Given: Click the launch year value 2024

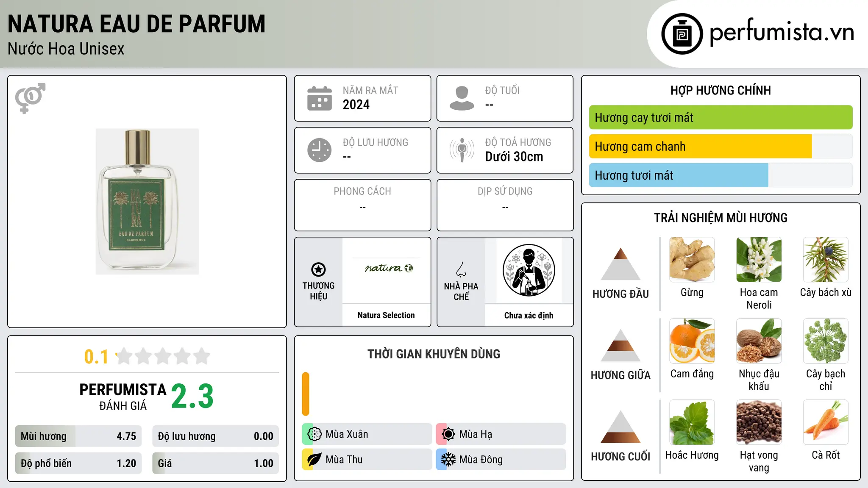Looking at the screenshot, I should tap(356, 105).
